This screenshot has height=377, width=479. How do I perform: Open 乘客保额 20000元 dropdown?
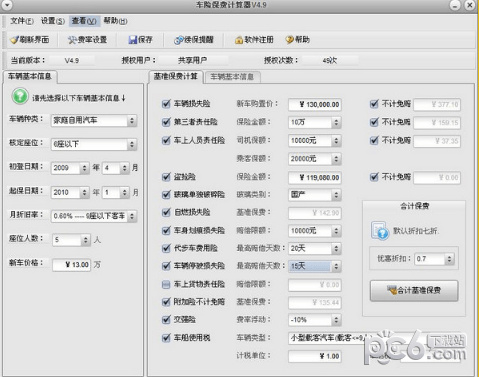pyautogui.click(x=315, y=159)
